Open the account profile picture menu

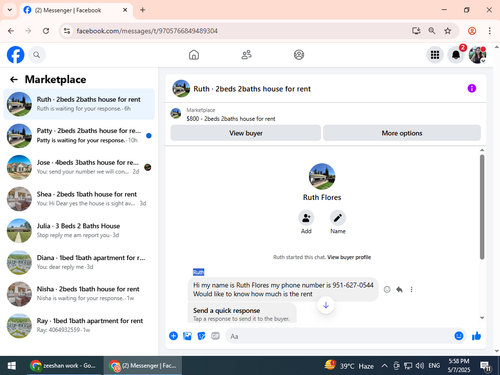pos(477,55)
